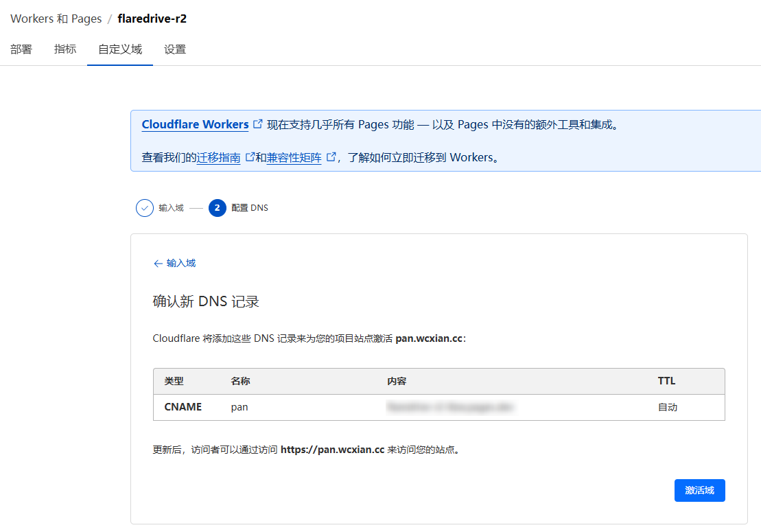Click the external link icon after 兼容性矩阵
The image size is (761, 532).
pos(331,157)
